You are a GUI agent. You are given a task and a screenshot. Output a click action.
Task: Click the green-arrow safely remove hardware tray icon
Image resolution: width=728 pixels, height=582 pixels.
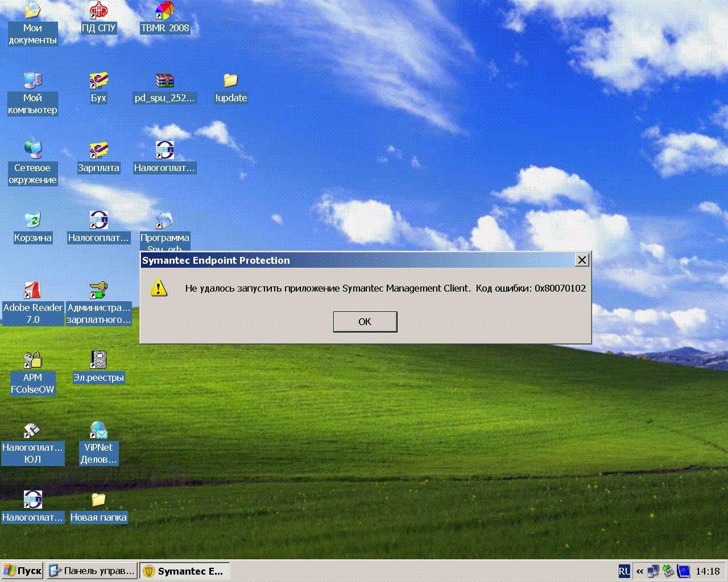pos(668,571)
